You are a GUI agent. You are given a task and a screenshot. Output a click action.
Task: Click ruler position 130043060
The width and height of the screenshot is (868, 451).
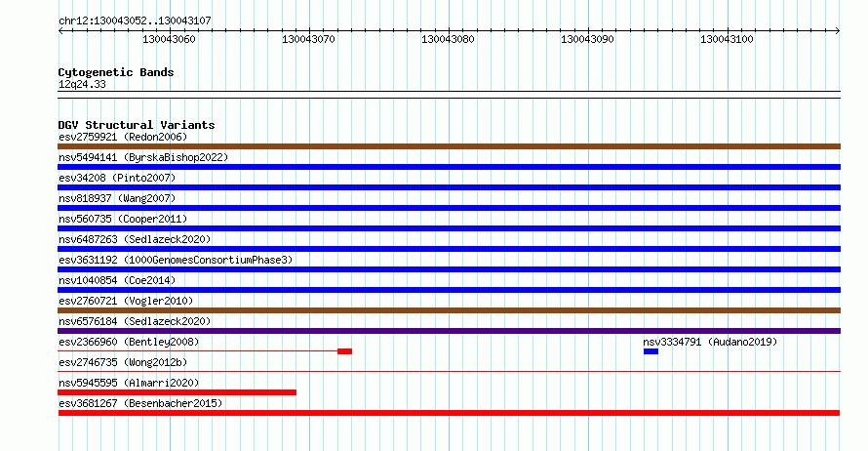(169, 39)
